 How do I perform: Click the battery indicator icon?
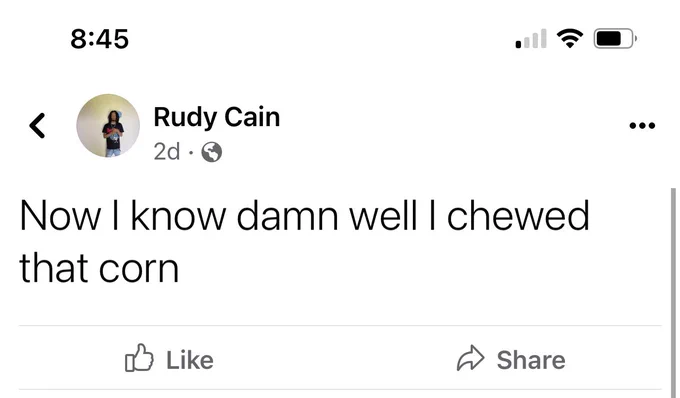pos(615,39)
